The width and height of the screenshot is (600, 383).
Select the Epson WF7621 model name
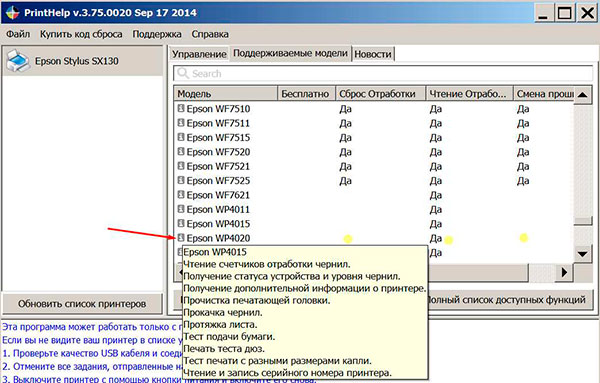pos(218,195)
